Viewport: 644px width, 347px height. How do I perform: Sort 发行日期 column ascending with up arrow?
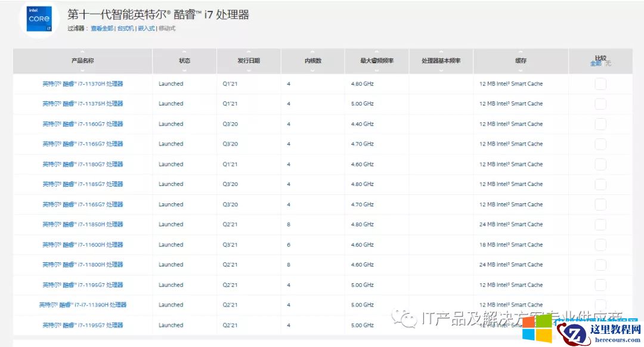pyautogui.click(x=249, y=52)
